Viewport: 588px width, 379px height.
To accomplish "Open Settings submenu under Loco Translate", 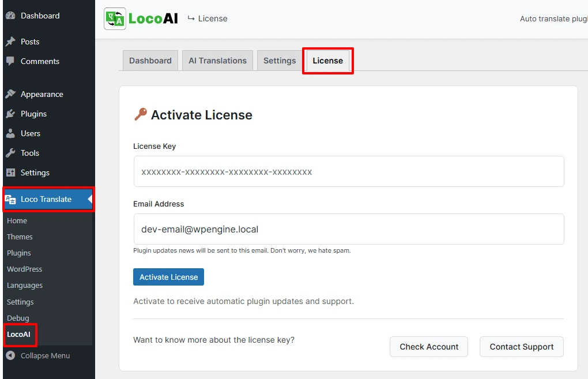I will pos(20,302).
